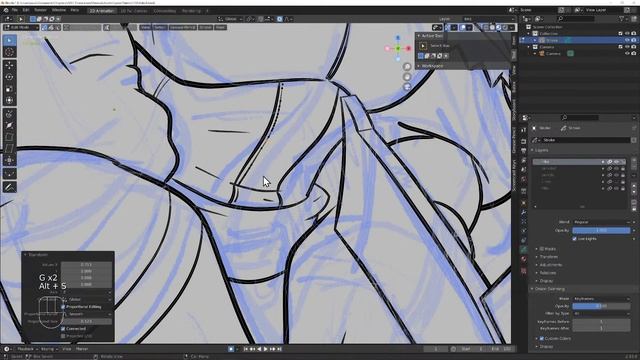Open the Texture properties tab icon
This screenshot has height=360, width=640.
click(x=524, y=271)
